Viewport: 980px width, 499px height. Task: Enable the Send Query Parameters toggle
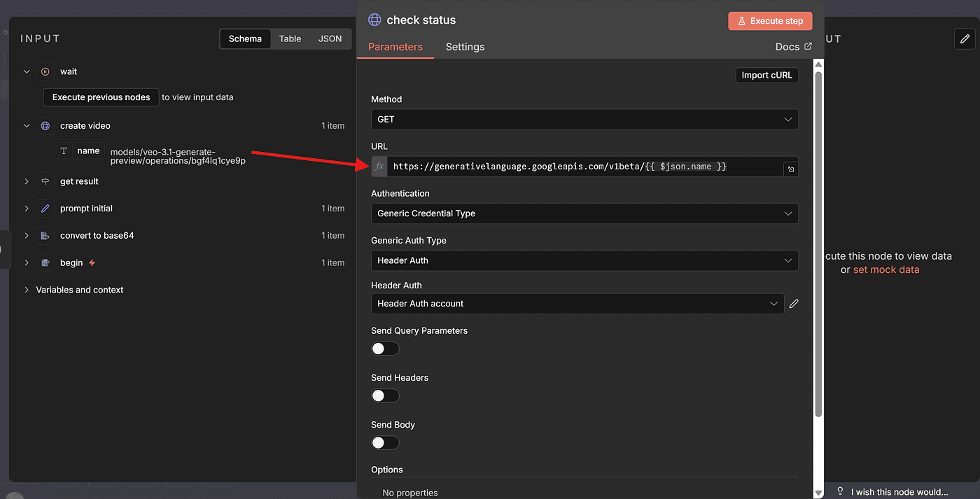(385, 349)
